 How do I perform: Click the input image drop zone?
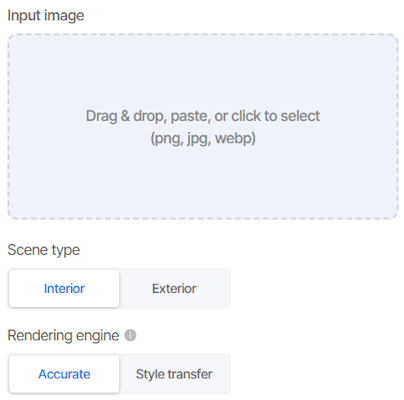[x=203, y=127]
